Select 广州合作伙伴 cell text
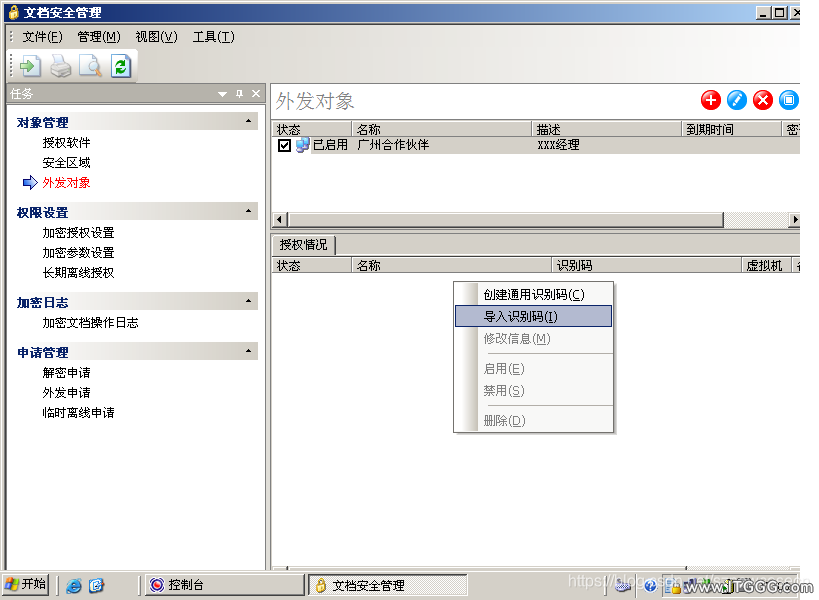The width and height of the screenshot is (819, 600). (393, 145)
